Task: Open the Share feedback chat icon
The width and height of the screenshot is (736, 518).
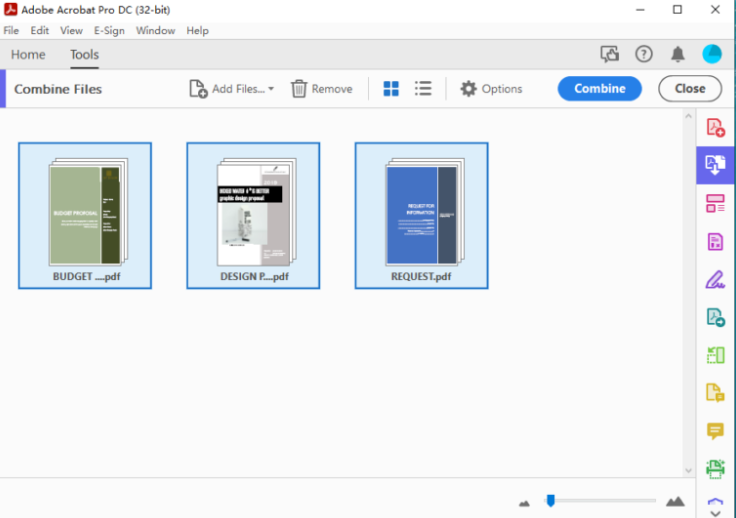Action: 609,54
